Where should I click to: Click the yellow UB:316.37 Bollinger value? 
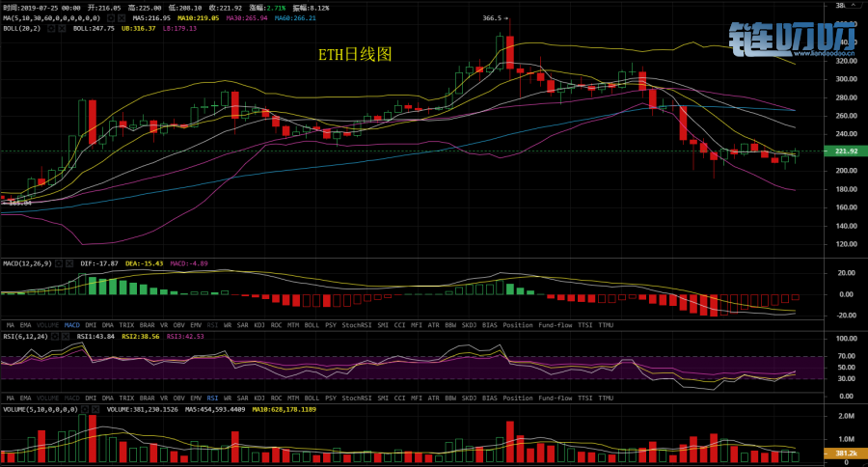point(138,28)
